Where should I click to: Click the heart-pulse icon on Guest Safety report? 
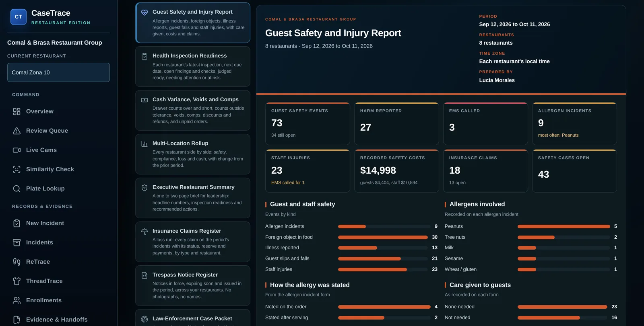(144, 12)
